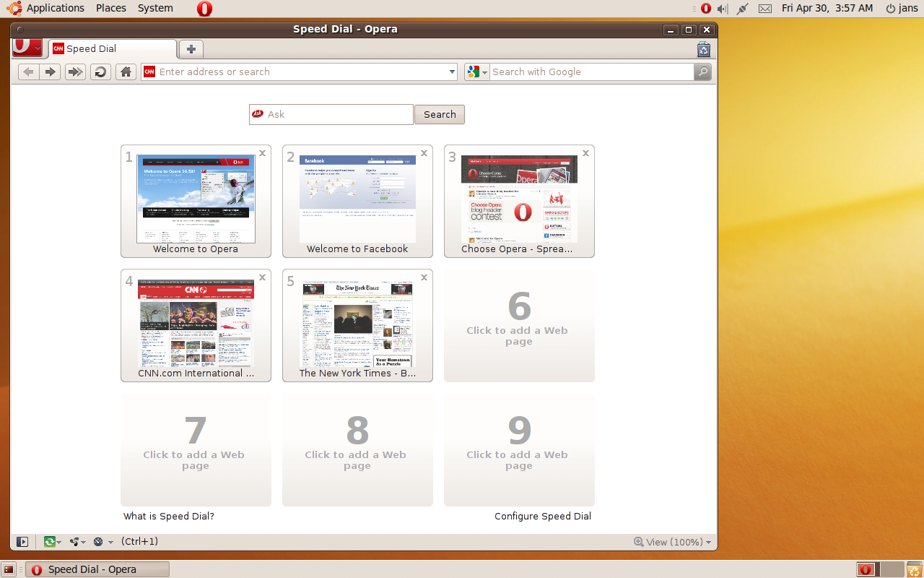The width and height of the screenshot is (924, 578).
Task: Expand the Opera Unite dropdown arrow
Action: point(84,542)
